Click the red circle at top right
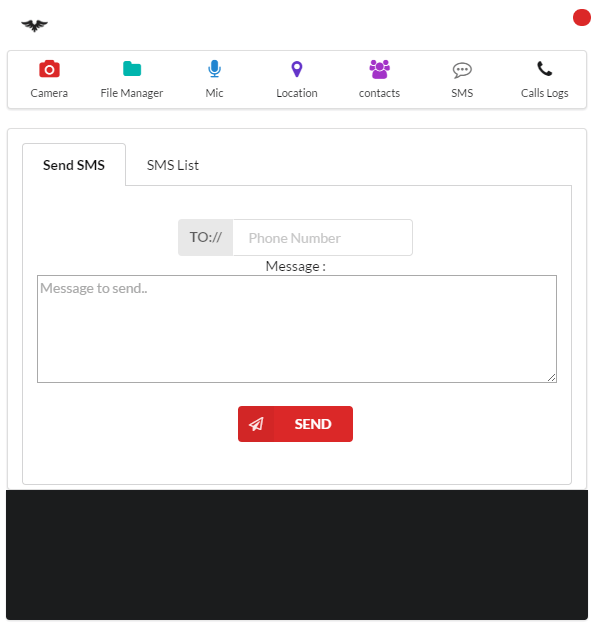Viewport: 595px width, 629px height. click(582, 18)
